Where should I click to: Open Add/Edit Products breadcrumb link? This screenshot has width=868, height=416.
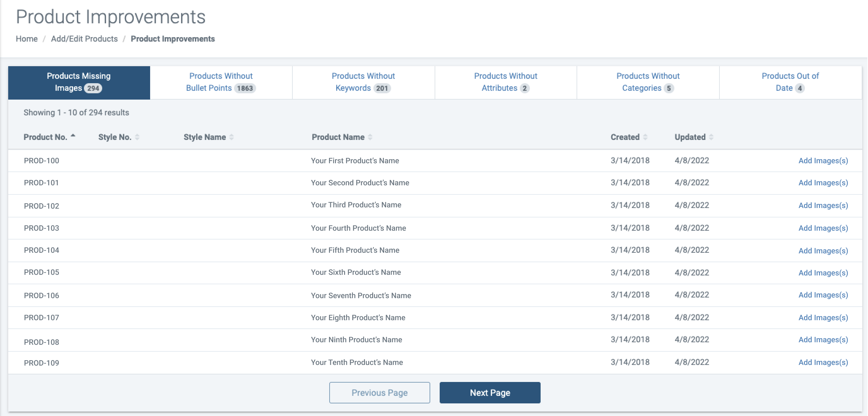[x=84, y=39]
